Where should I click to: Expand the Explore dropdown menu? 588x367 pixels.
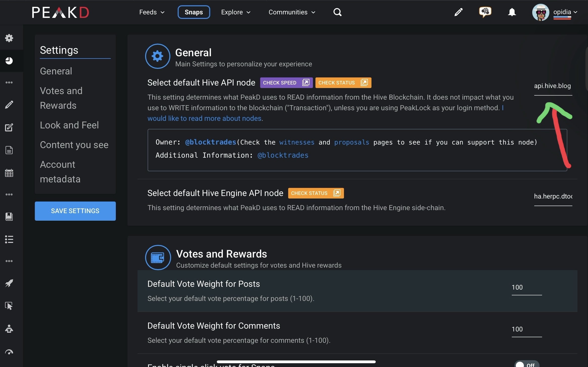(x=236, y=12)
